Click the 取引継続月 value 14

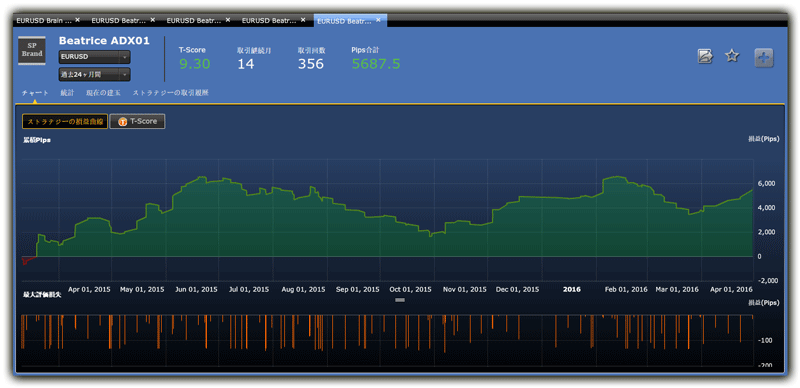click(246, 64)
